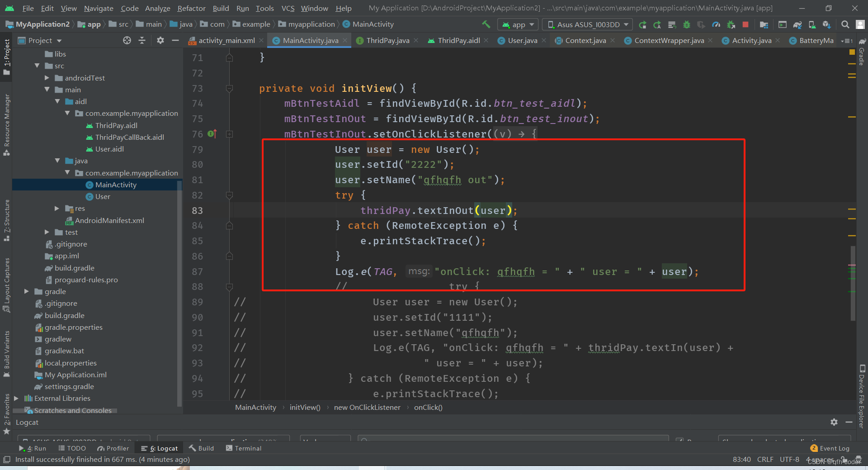Open Logcat panel settings gear

pyautogui.click(x=834, y=422)
